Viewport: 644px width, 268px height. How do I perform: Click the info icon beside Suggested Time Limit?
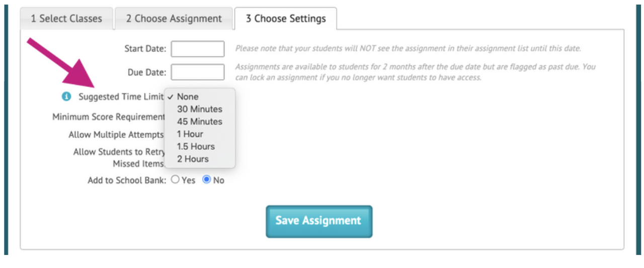coord(66,97)
